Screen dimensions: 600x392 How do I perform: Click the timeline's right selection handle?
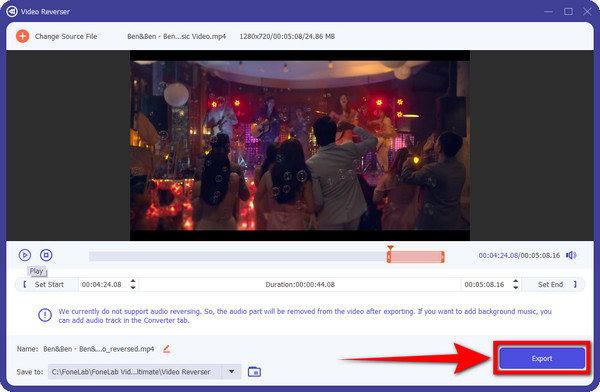coord(442,256)
